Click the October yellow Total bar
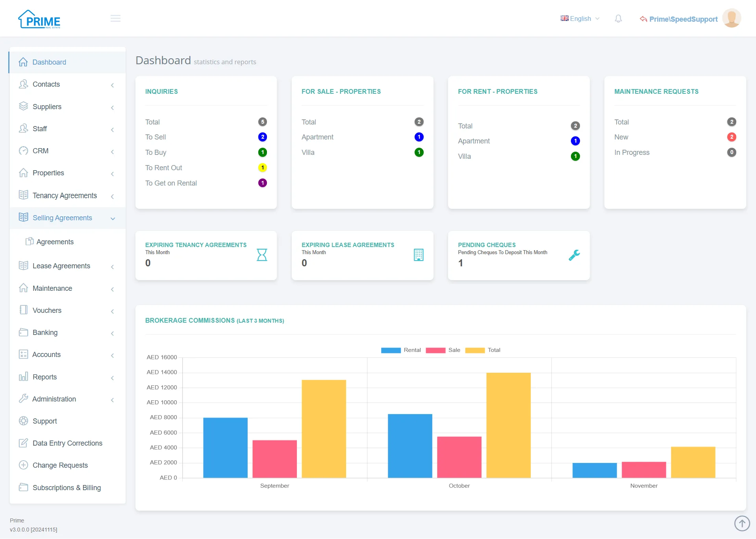 pyautogui.click(x=508, y=426)
